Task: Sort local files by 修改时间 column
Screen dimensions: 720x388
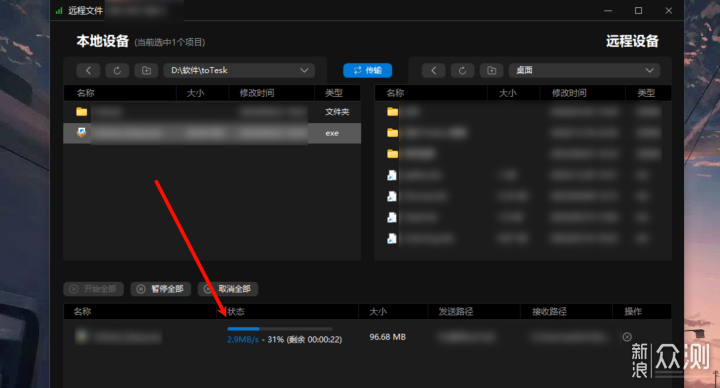Action: (x=257, y=93)
